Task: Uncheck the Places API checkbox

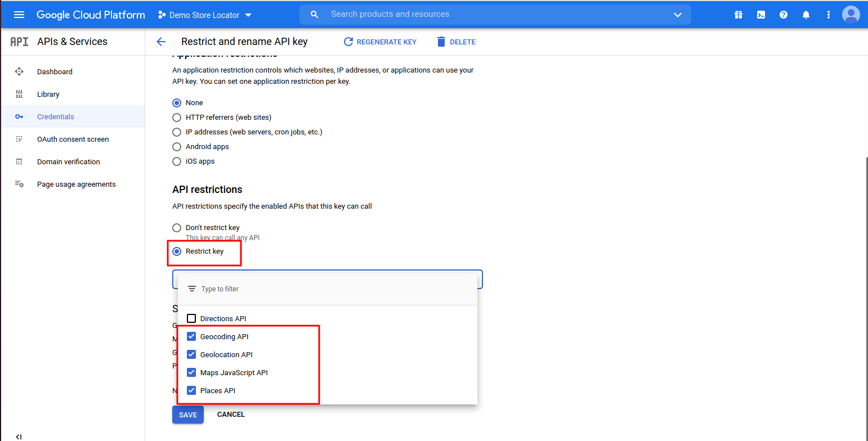Action: (191, 390)
